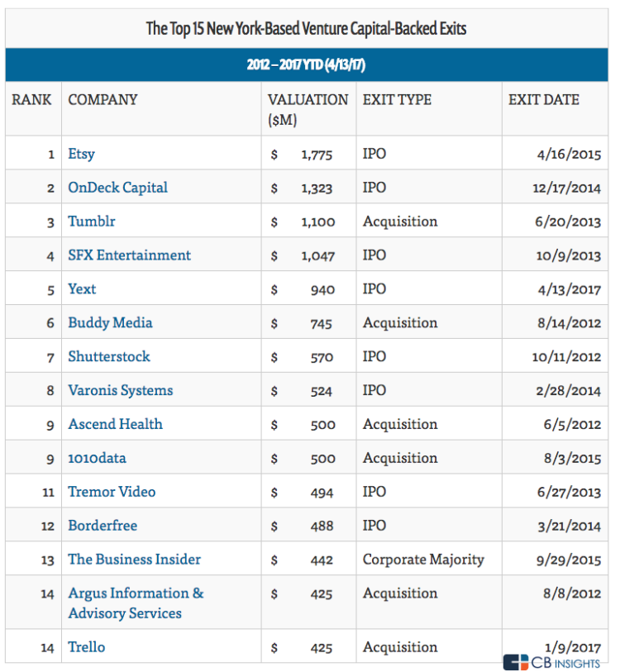Viewport: 620px width, 672px height.
Task: Open the Borderfree link
Action: tap(103, 526)
